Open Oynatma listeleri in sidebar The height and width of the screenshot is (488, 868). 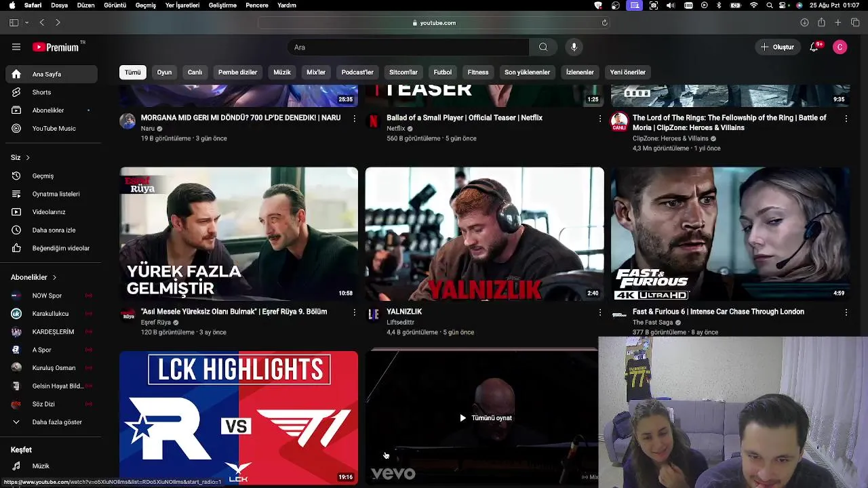(52, 194)
